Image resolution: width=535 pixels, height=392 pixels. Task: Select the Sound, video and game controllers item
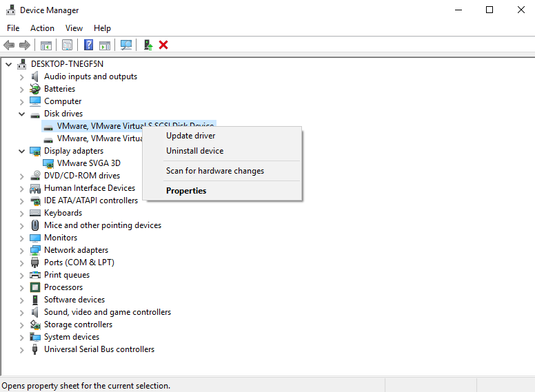[x=107, y=312]
